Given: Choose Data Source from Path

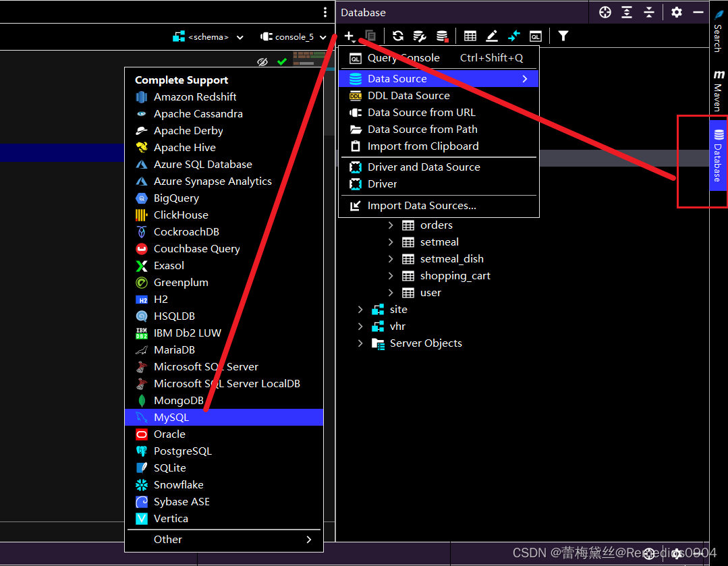Looking at the screenshot, I should 439,130.
